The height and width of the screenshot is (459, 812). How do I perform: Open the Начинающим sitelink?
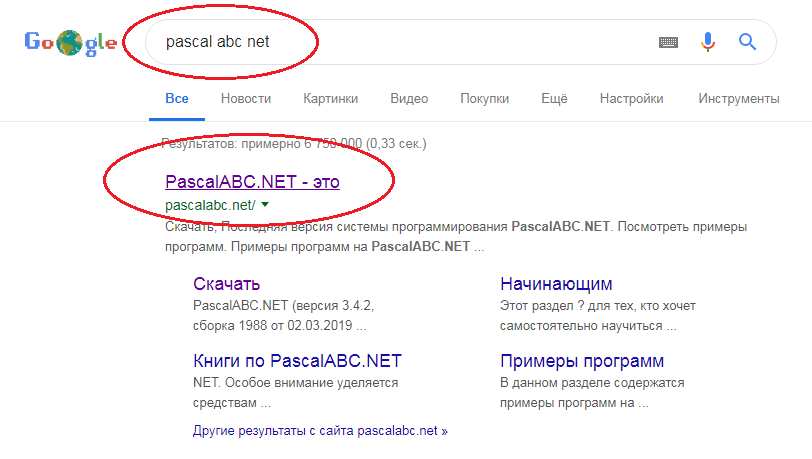click(x=556, y=284)
